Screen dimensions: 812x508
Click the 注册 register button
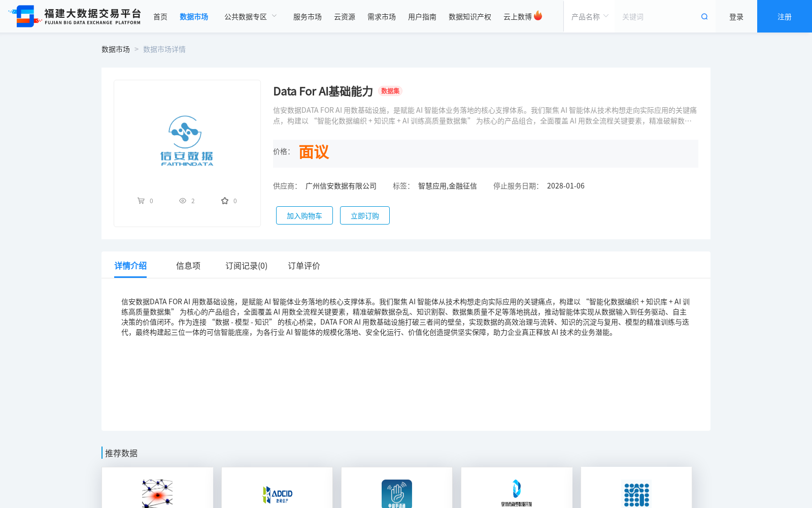pyautogui.click(x=785, y=16)
